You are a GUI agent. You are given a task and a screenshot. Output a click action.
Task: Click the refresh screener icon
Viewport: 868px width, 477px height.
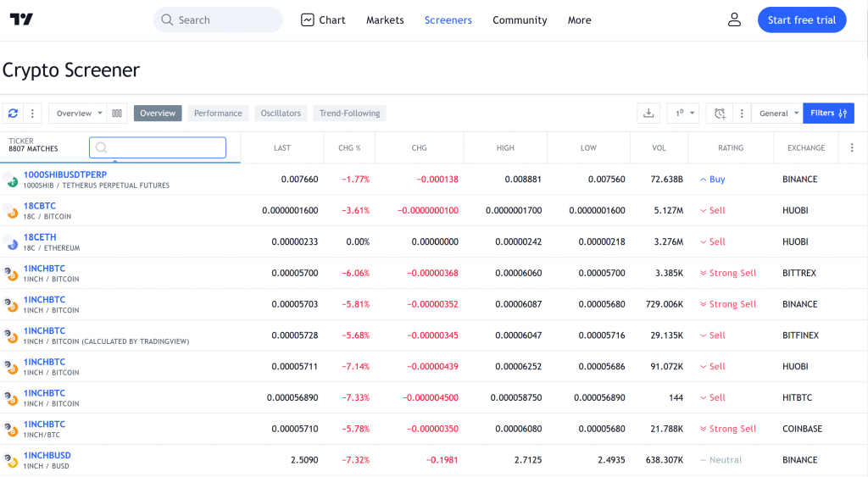coord(13,113)
